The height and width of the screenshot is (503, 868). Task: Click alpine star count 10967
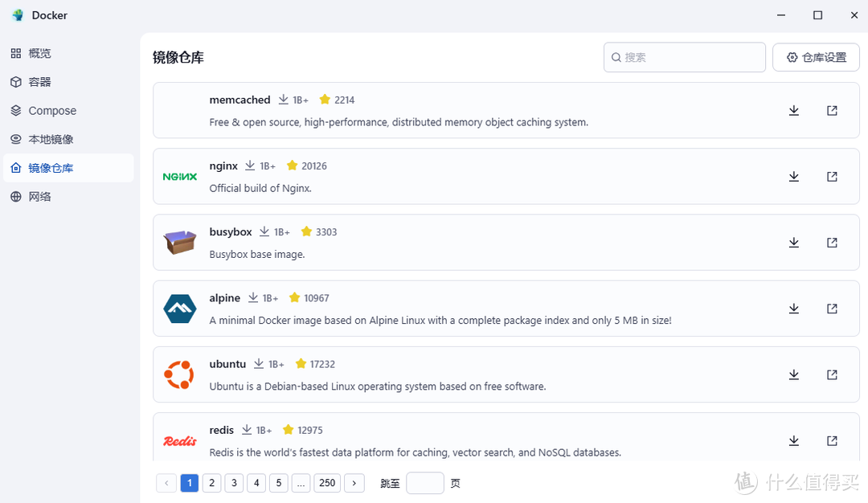pos(316,298)
